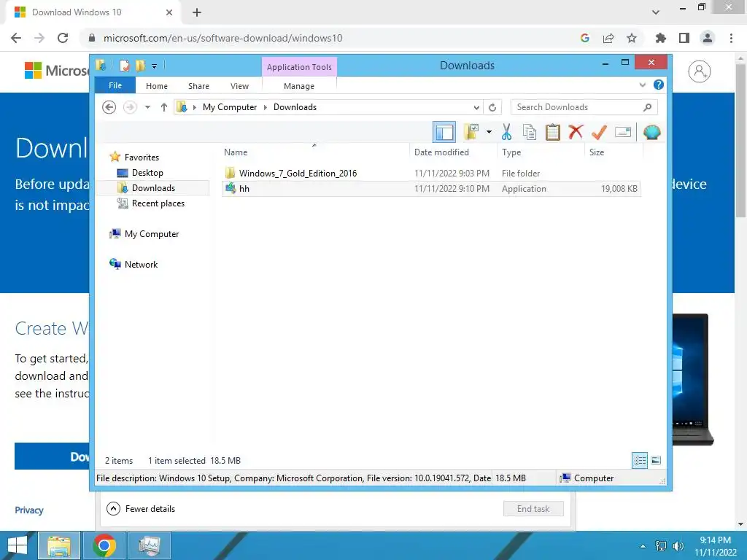
Task: Switch to Details view icon
Action: coord(640,460)
